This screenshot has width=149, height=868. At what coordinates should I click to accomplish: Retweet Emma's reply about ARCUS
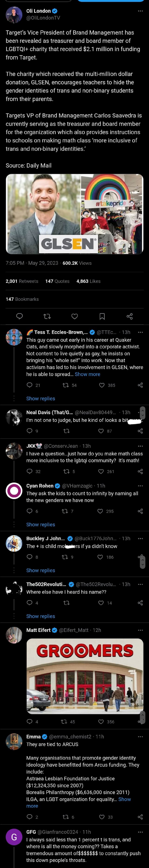[66, 817]
